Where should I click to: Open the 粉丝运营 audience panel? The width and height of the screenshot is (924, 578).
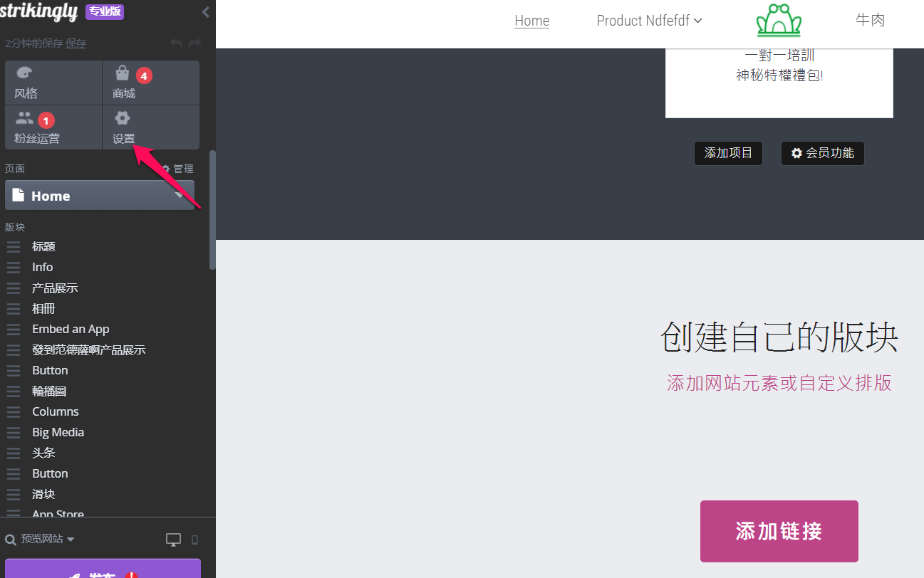click(53, 127)
